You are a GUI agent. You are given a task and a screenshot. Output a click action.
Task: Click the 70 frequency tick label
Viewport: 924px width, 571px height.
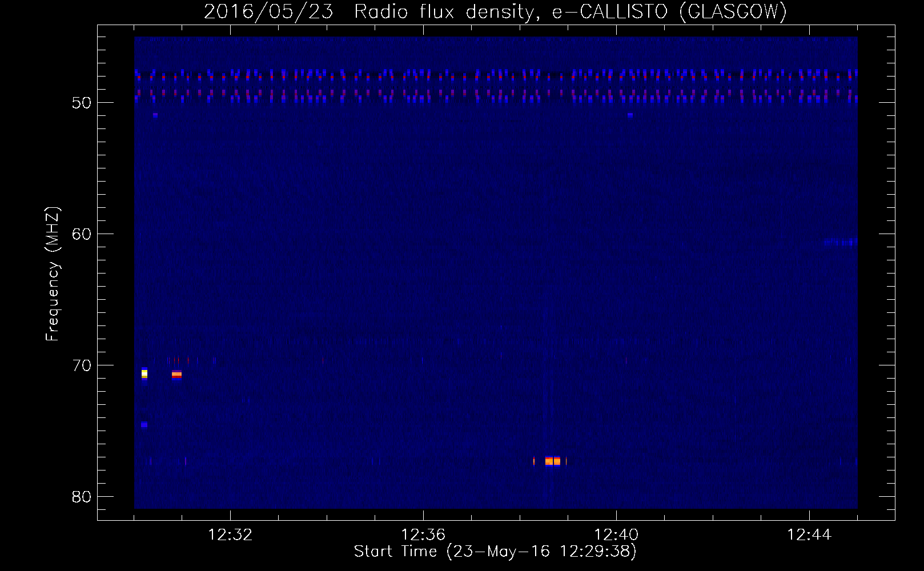coord(82,366)
